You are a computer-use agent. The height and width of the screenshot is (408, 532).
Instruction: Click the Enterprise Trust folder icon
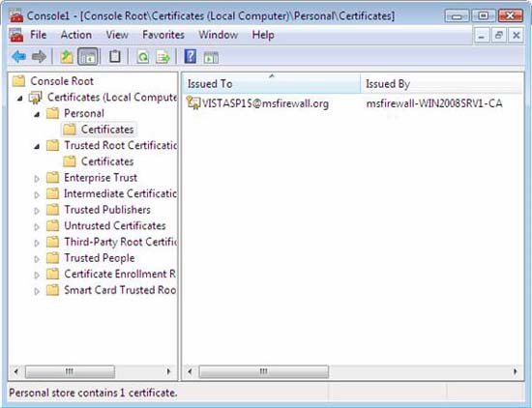pyautogui.click(x=52, y=177)
